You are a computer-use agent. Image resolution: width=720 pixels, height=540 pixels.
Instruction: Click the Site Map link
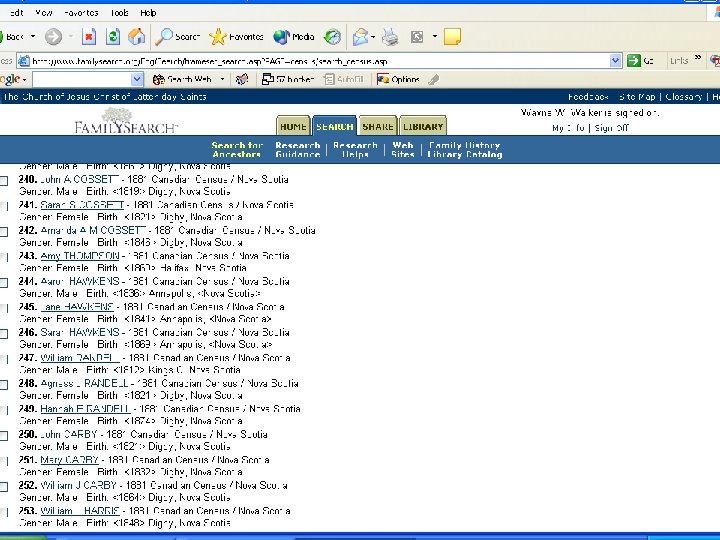637,97
